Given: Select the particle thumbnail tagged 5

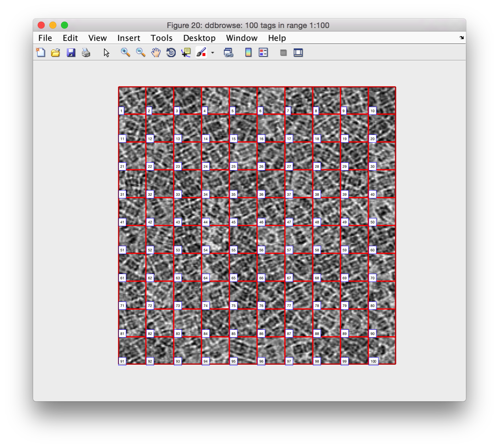Looking at the screenshot, I should (243, 101).
